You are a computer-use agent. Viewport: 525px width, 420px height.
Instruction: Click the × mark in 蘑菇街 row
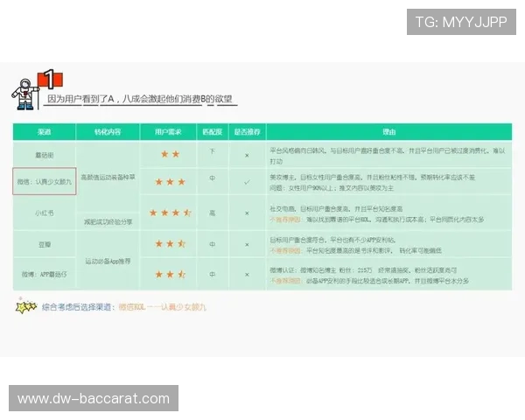tap(247, 154)
